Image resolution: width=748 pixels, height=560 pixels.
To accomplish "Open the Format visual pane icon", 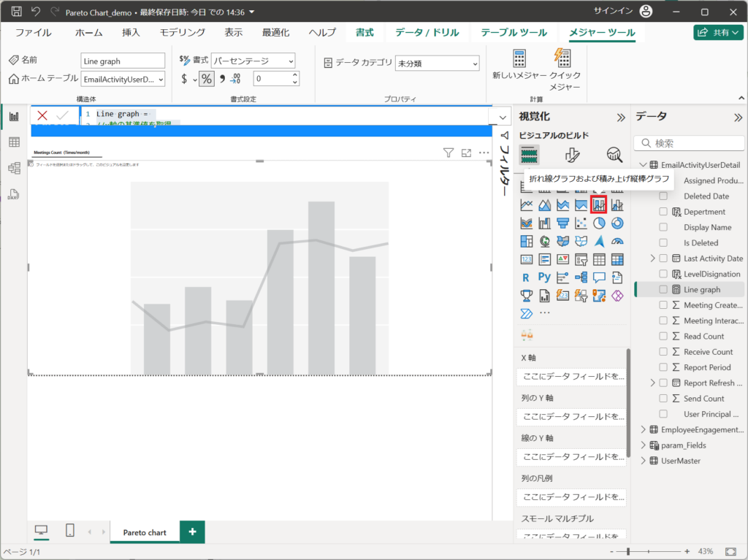I will (x=572, y=154).
